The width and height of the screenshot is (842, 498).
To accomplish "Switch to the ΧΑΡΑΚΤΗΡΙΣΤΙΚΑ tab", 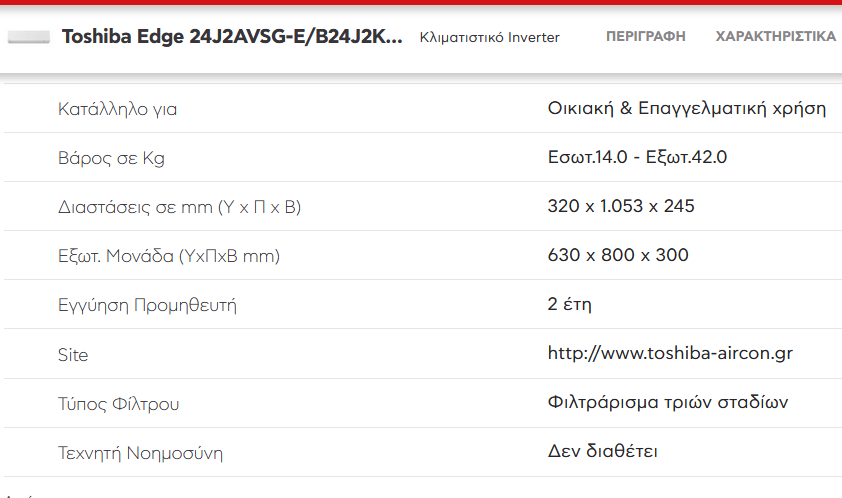I will [x=775, y=37].
